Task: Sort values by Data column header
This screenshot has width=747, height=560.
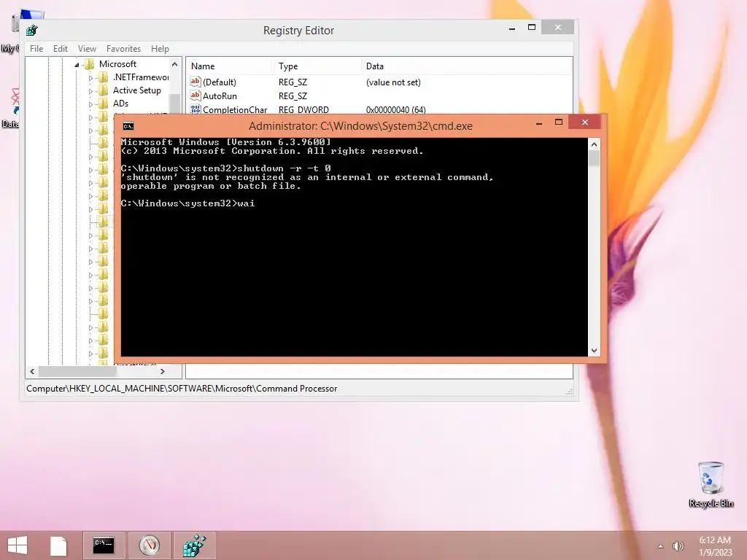Action: pos(466,66)
